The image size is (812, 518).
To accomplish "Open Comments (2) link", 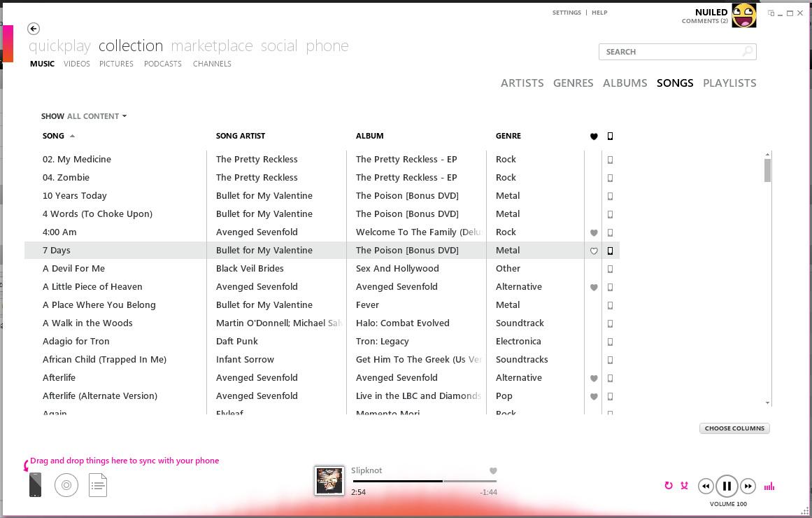I will coord(705,21).
